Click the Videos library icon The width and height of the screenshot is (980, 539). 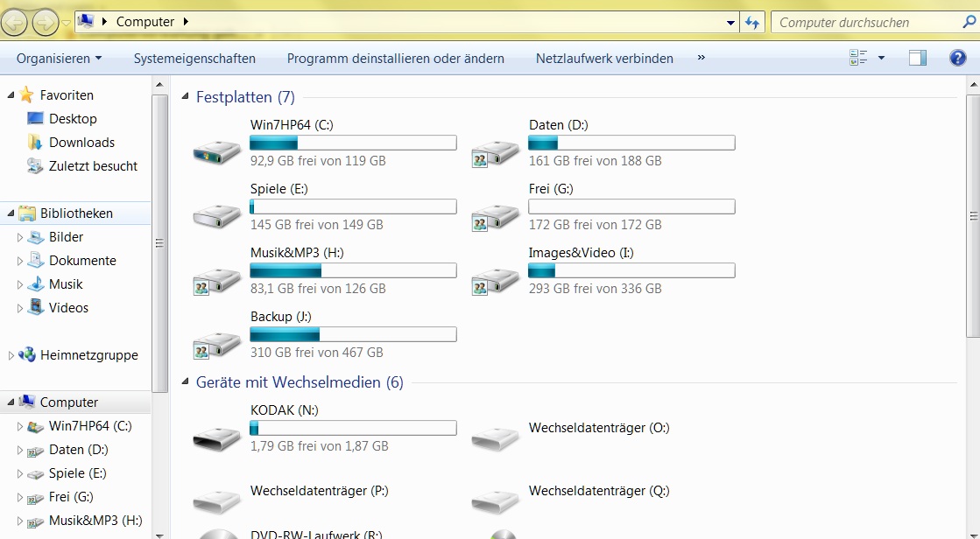click(36, 307)
